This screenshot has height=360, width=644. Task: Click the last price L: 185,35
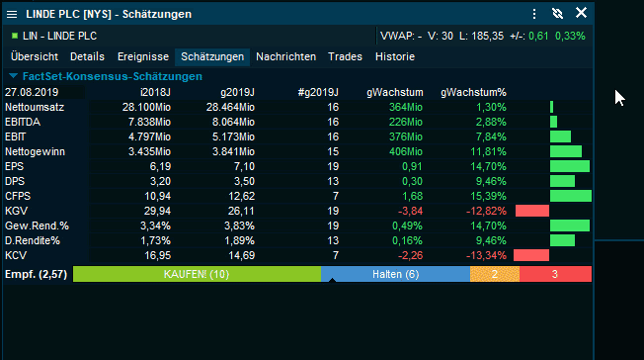[x=481, y=37]
